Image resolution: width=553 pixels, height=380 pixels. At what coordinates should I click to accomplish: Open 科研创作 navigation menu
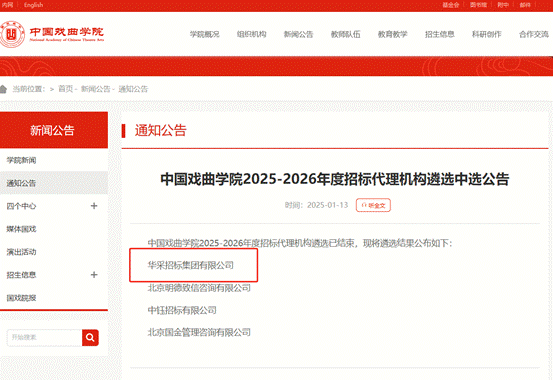(x=487, y=34)
